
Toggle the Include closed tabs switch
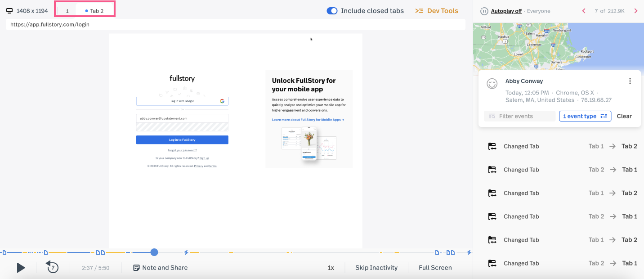332,11
